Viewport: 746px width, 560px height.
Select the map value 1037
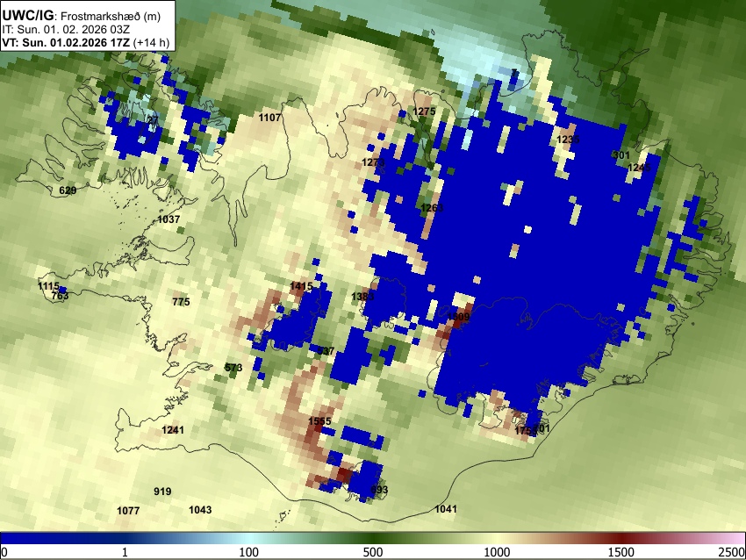pyautogui.click(x=169, y=219)
